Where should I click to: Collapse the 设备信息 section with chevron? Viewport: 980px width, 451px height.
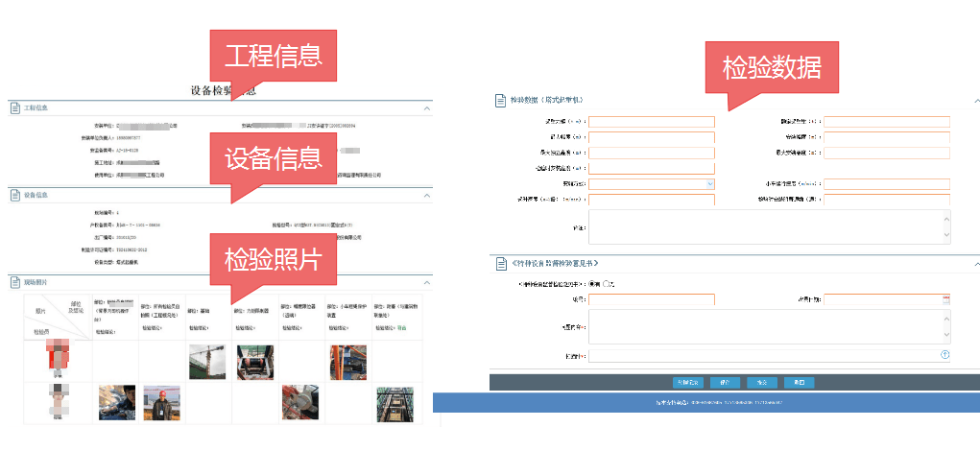tap(427, 195)
